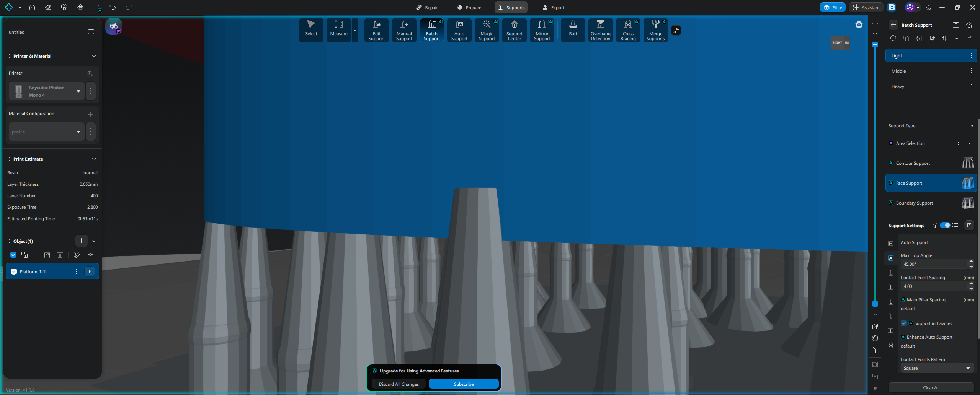Collapse the Print Estimate section

click(x=94, y=159)
